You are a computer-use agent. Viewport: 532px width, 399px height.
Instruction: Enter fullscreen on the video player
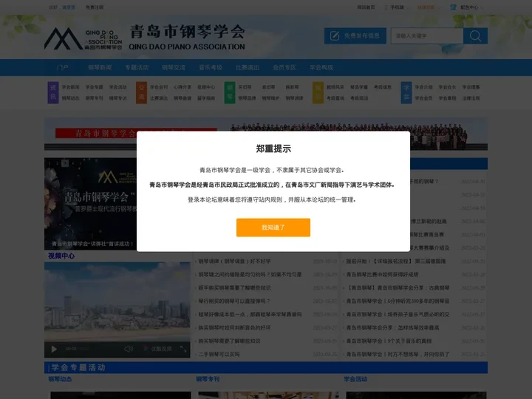[x=183, y=349]
